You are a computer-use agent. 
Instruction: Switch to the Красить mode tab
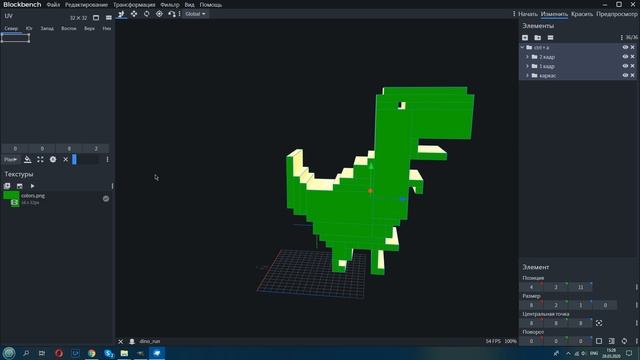point(582,14)
